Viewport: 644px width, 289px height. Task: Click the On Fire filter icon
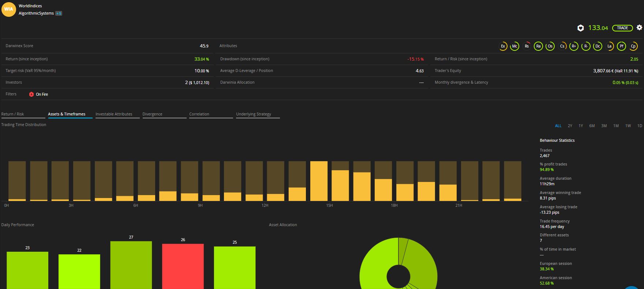(31, 94)
